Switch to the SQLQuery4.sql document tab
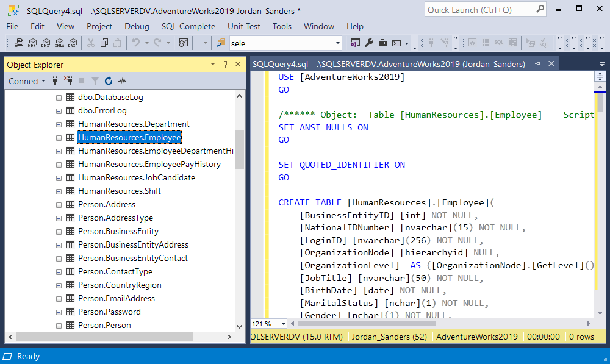This screenshot has width=610, height=364. point(389,64)
